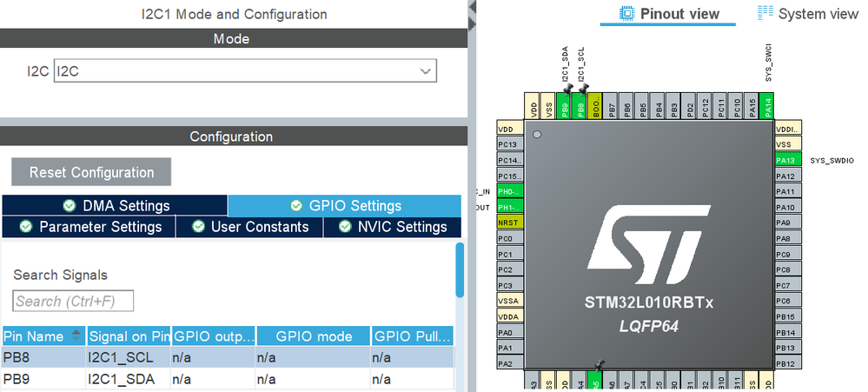The image size is (868, 392).
Task: Click the PA12 pin on the chip
Action: point(788,176)
